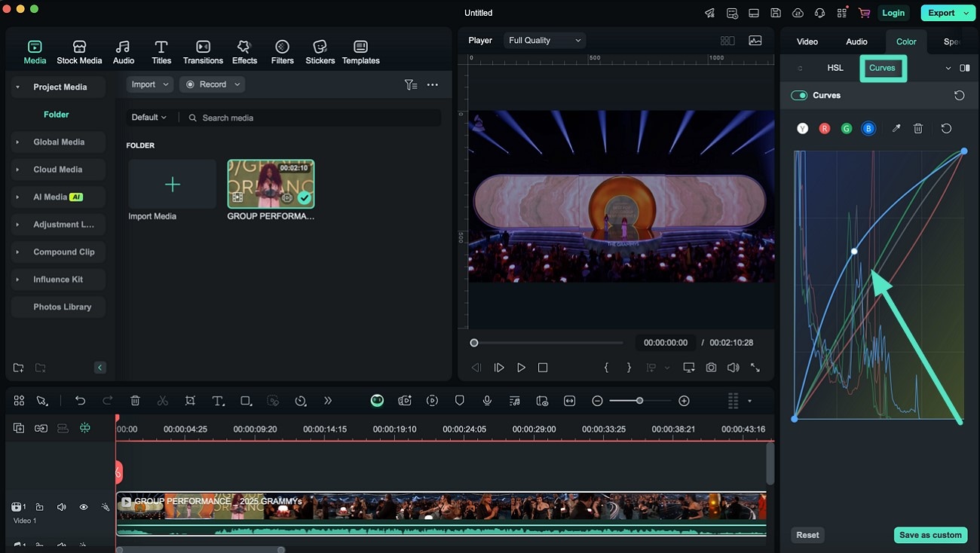Viewport: 980px width, 553px height.
Task: Click the compare view icon in Color panel
Action: (x=965, y=68)
